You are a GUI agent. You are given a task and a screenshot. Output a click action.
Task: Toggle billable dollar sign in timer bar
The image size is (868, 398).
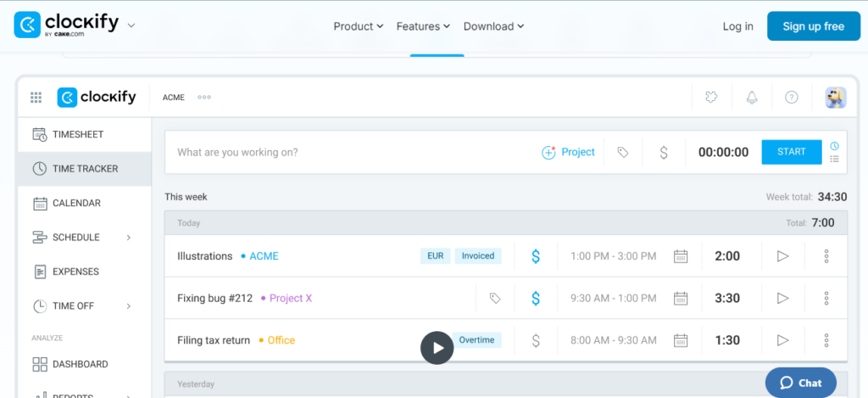click(664, 153)
